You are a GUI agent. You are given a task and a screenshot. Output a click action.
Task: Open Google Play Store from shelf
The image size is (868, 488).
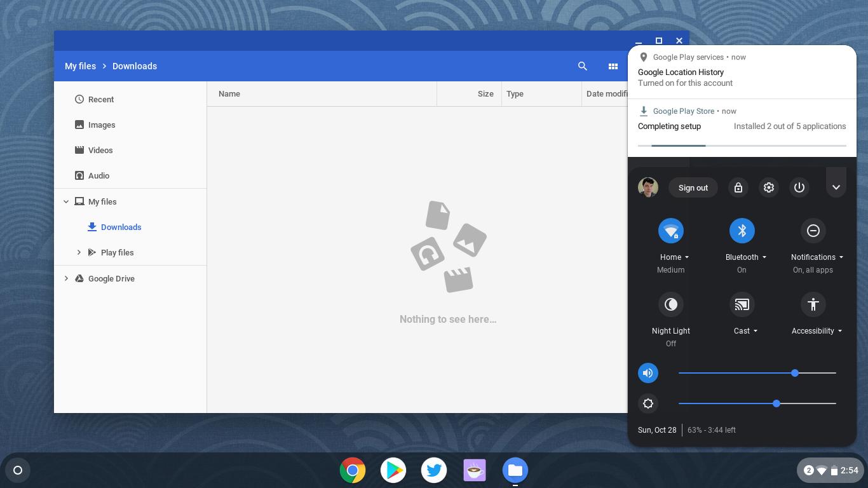click(x=393, y=470)
